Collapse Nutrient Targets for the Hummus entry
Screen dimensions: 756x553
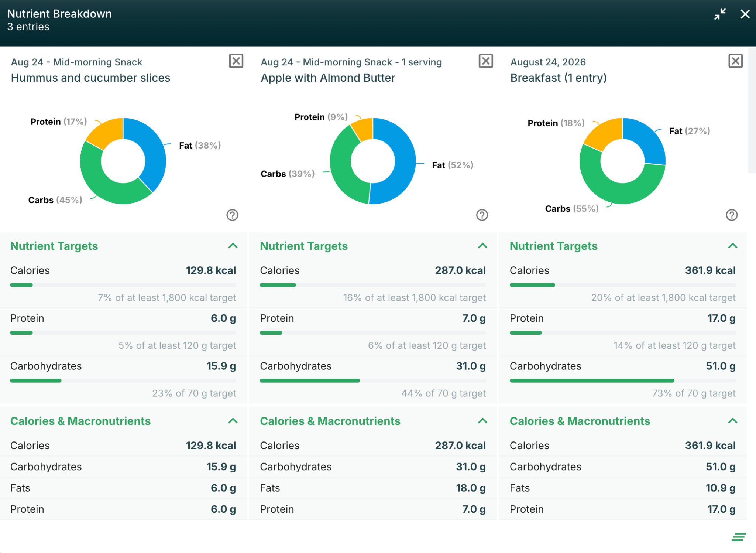(x=233, y=246)
